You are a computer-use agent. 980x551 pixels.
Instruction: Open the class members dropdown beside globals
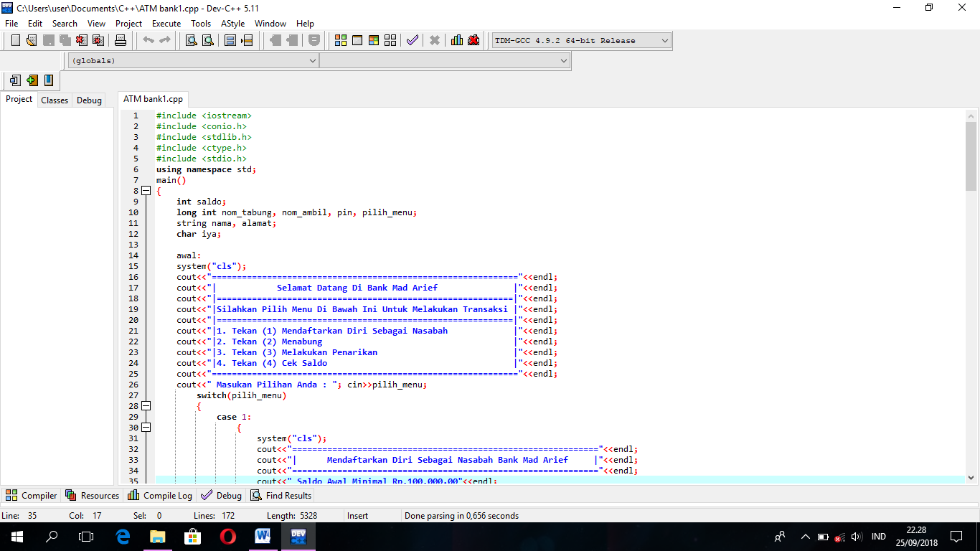(564, 60)
